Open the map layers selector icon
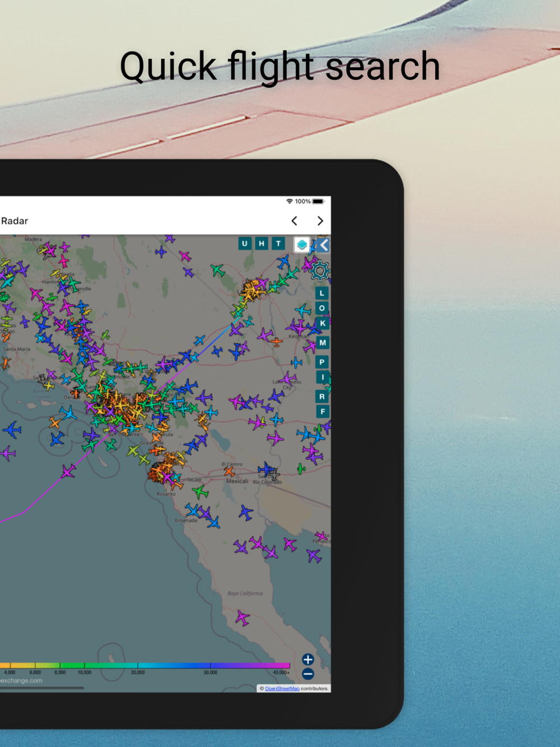This screenshot has width=560, height=747. tap(302, 245)
